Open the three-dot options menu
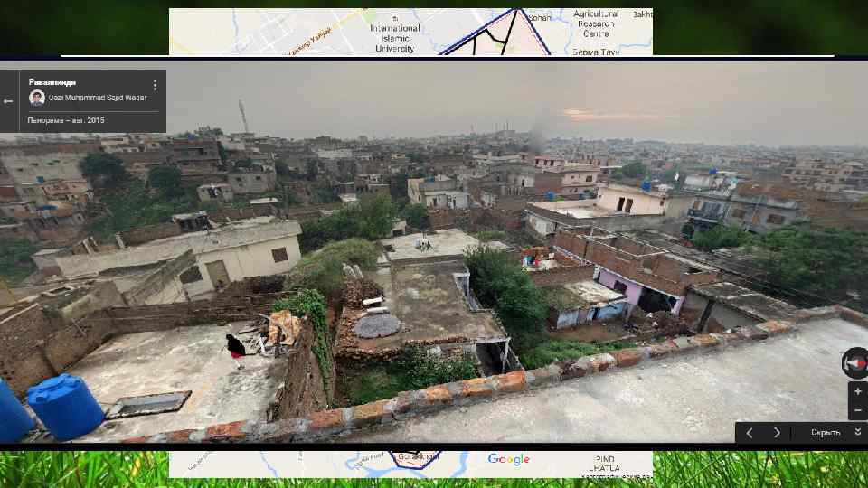Image resolution: width=868 pixels, height=488 pixels. (155, 85)
